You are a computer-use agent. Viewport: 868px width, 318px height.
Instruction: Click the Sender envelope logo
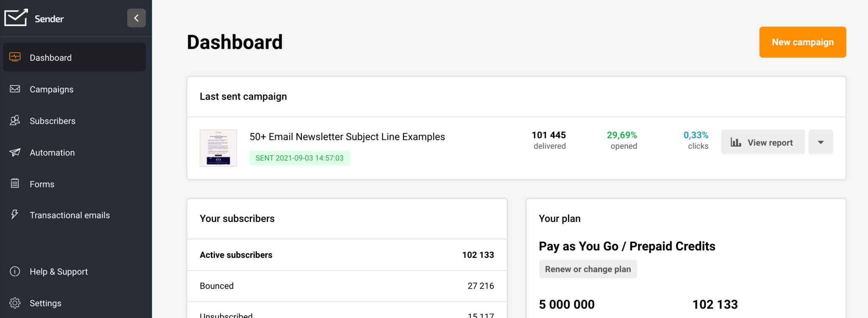[16, 18]
